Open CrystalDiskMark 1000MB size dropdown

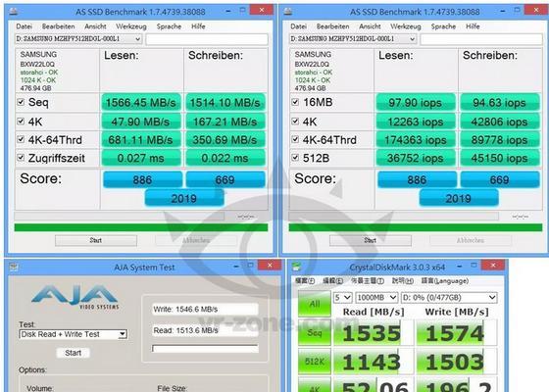click(x=376, y=298)
